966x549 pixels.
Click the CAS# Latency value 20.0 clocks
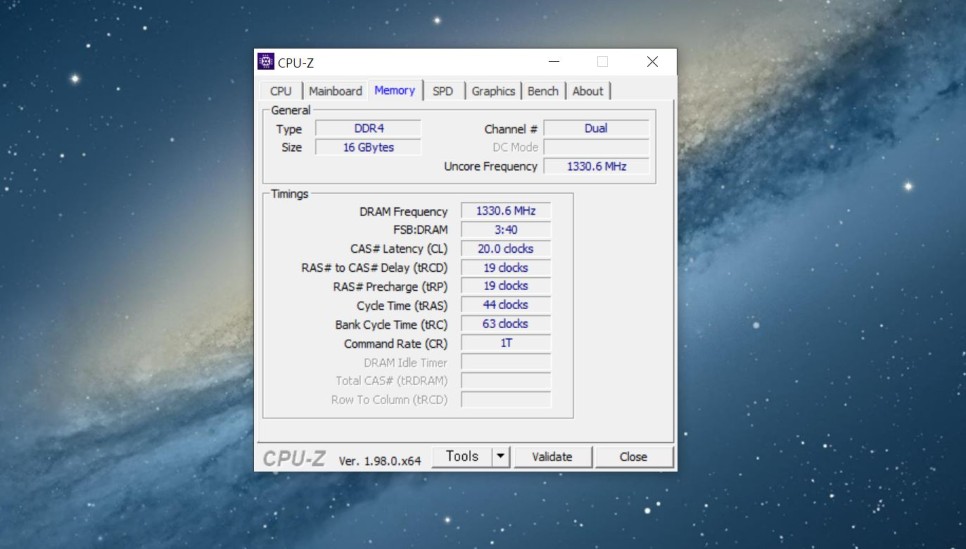(506, 249)
